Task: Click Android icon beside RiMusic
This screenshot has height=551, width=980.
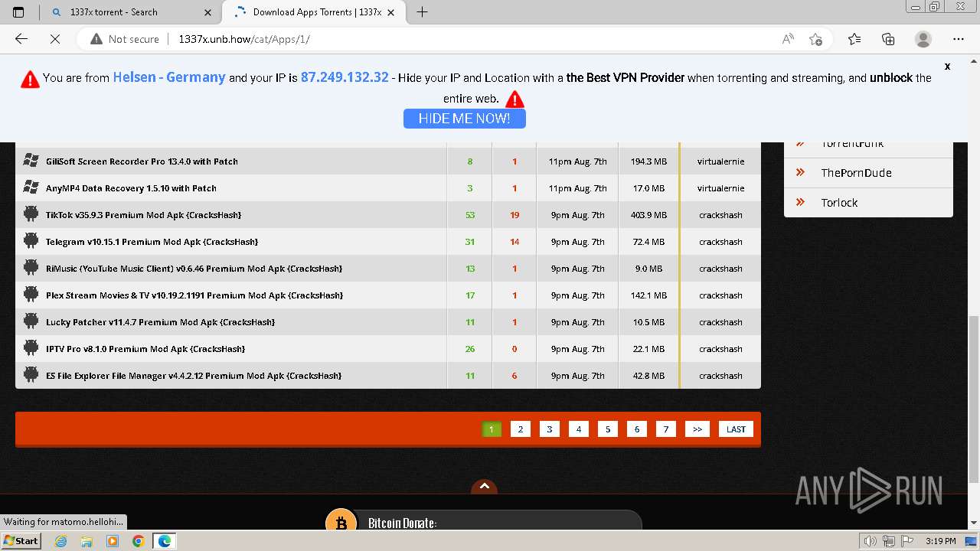Action: pos(31,268)
